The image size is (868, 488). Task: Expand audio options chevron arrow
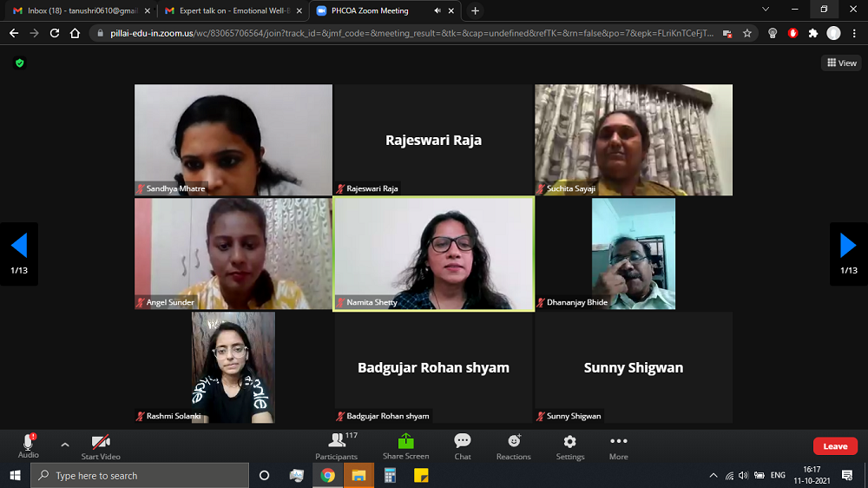pyautogui.click(x=64, y=445)
